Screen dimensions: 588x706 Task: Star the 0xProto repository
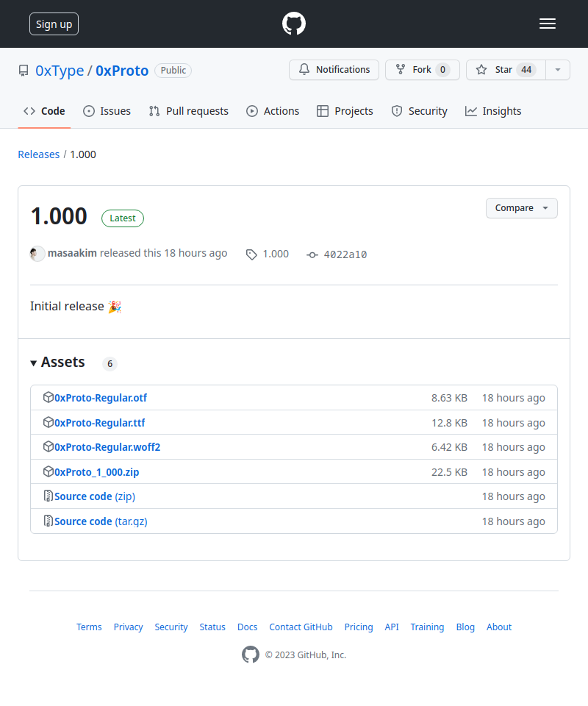[503, 70]
